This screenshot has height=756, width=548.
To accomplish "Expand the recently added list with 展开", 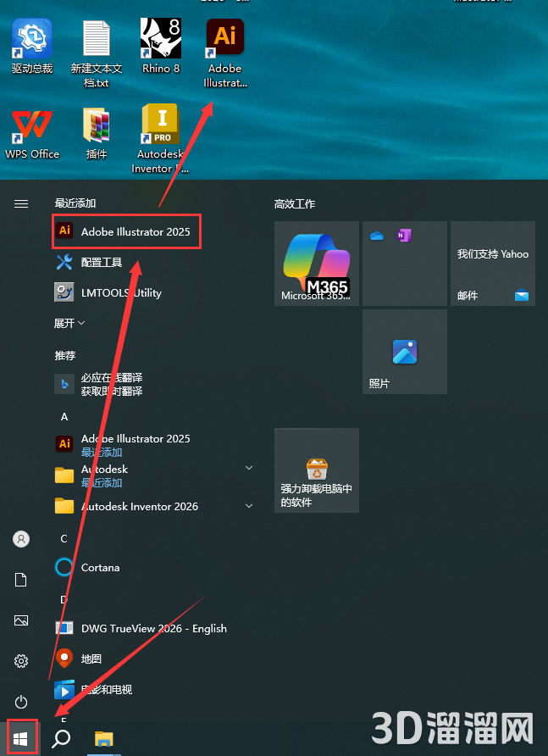I will point(69,323).
